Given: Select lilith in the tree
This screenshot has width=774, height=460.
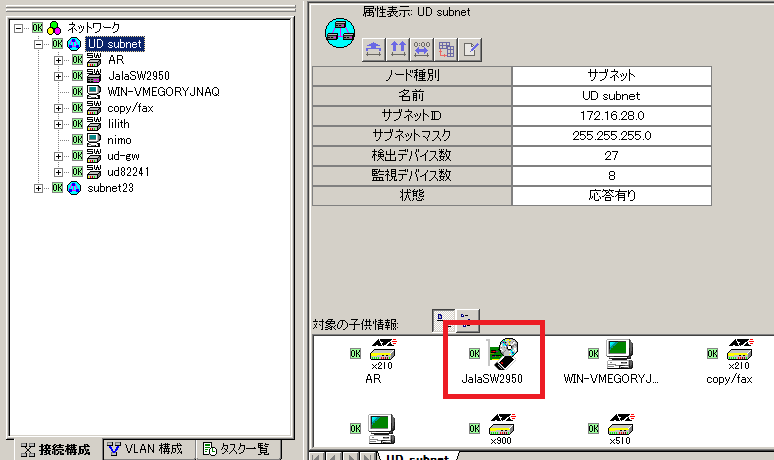Looking at the screenshot, I should point(119,124).
